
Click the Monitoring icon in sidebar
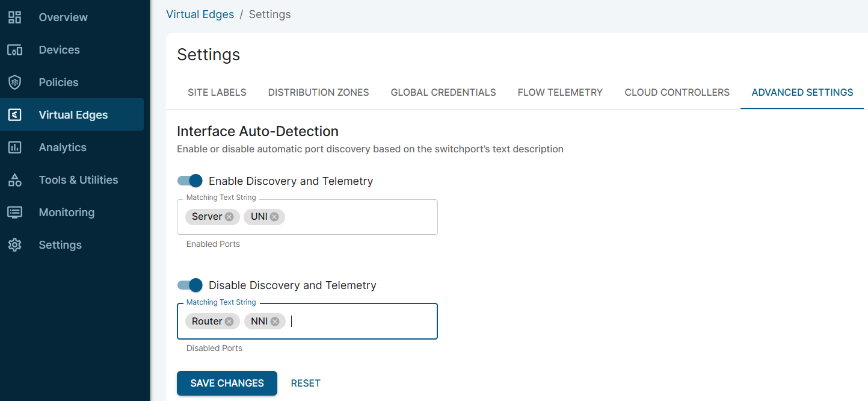15,213
